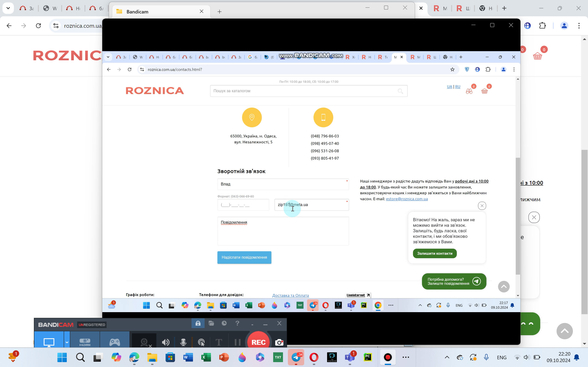Viewport: 588px width, 367px height.
Task: Toggle speaker sound recording in Bandicam
Action: (165, 342)
